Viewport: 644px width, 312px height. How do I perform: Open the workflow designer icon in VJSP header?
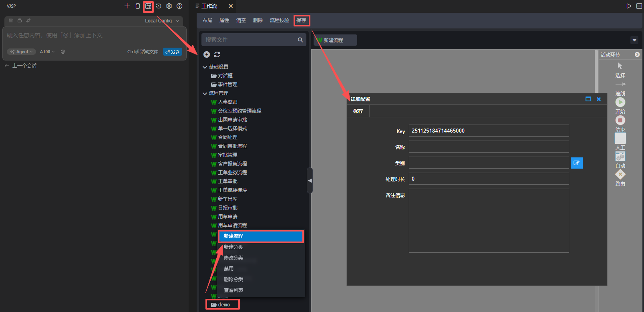click(148, 6)
